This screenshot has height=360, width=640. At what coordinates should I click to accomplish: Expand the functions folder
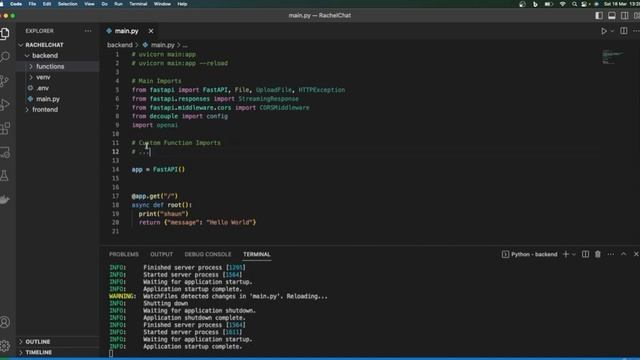click(x=50, y=67)
